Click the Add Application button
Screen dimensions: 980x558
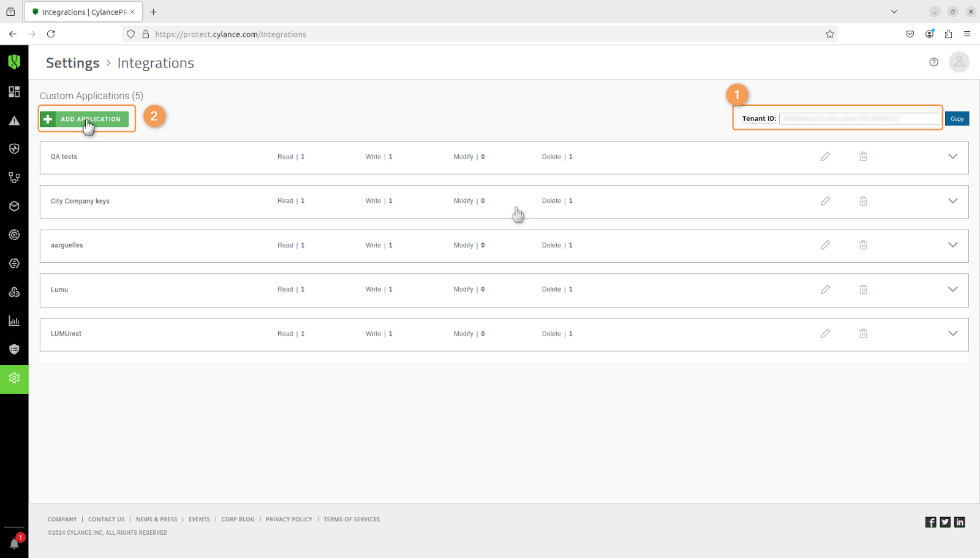coord(85,119)
